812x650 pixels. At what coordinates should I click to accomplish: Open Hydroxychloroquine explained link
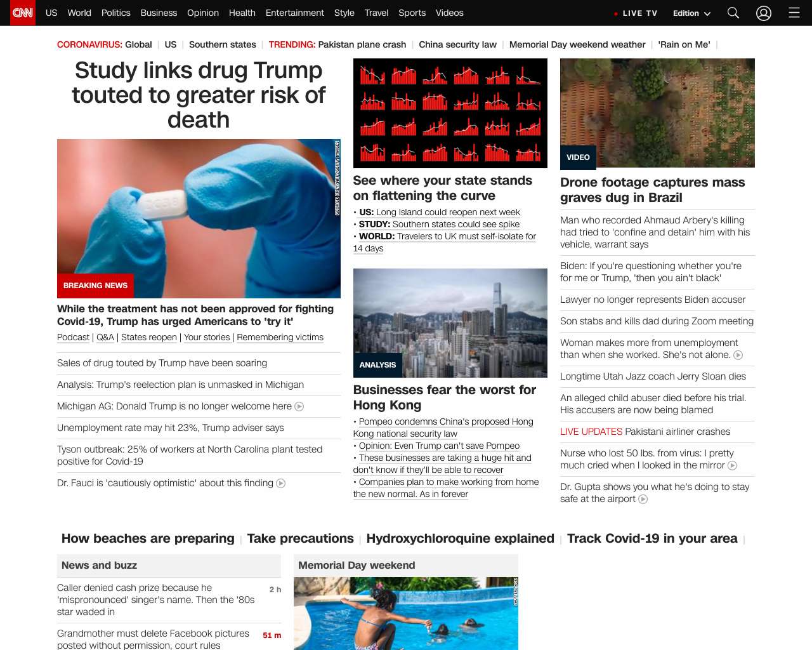461,538
